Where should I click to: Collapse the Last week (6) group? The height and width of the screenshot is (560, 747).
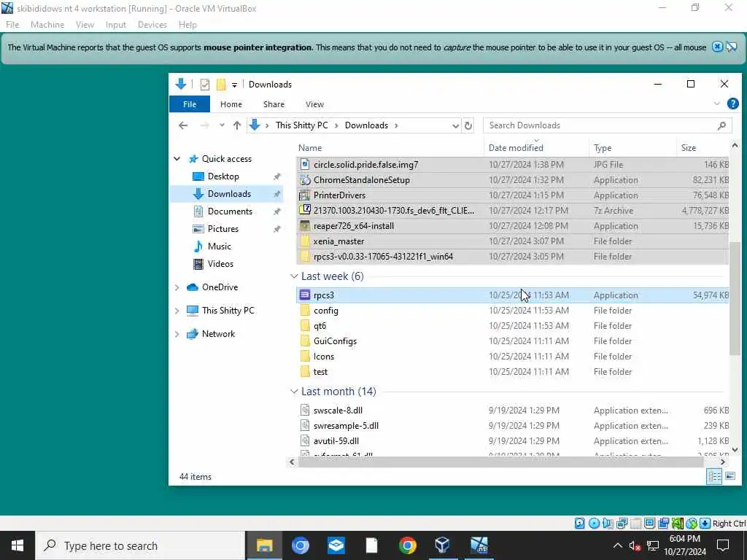pos(295,276)
